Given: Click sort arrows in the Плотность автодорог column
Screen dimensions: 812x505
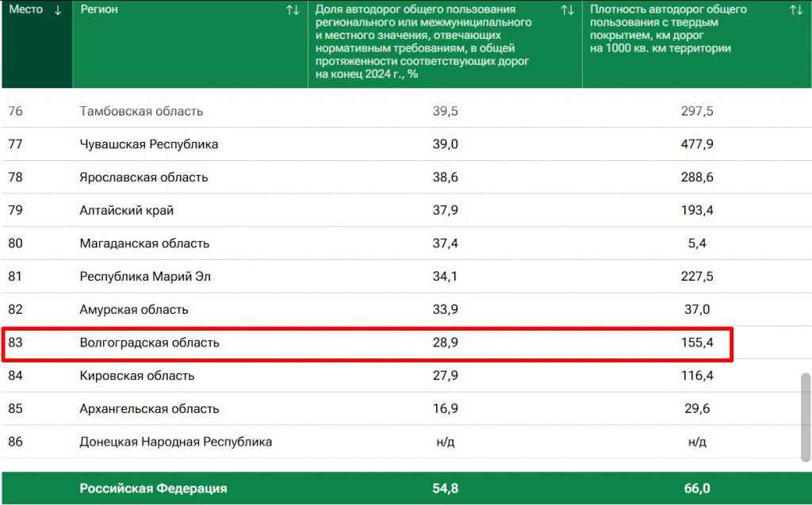Looking at the screenshot, I should point(796,10).
